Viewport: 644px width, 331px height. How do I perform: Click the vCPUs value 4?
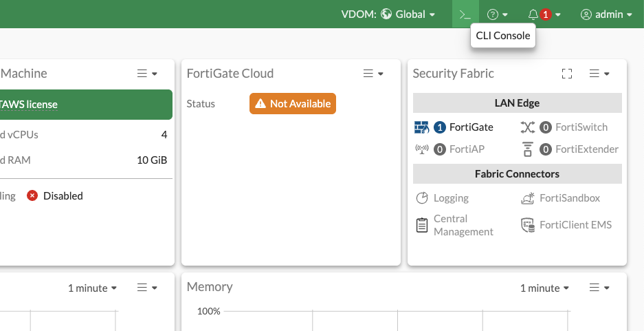(164, 135)
